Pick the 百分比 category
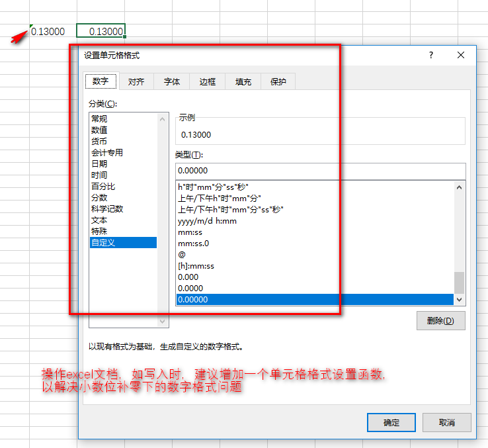 coord(102,187)
